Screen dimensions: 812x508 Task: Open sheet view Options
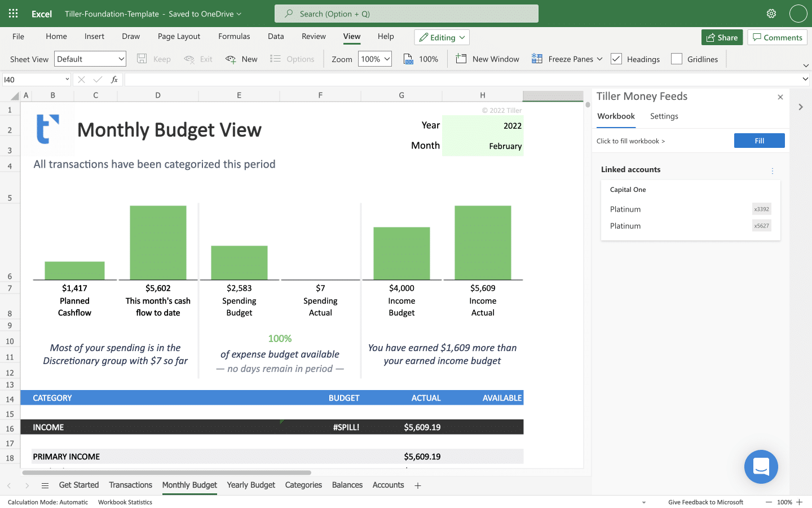pos(292,59)
